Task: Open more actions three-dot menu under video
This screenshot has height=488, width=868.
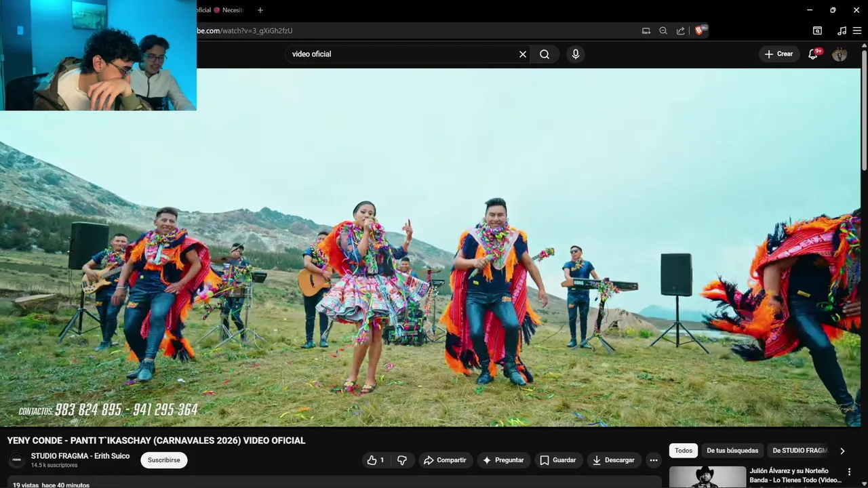Action: [x=654, y=460]
